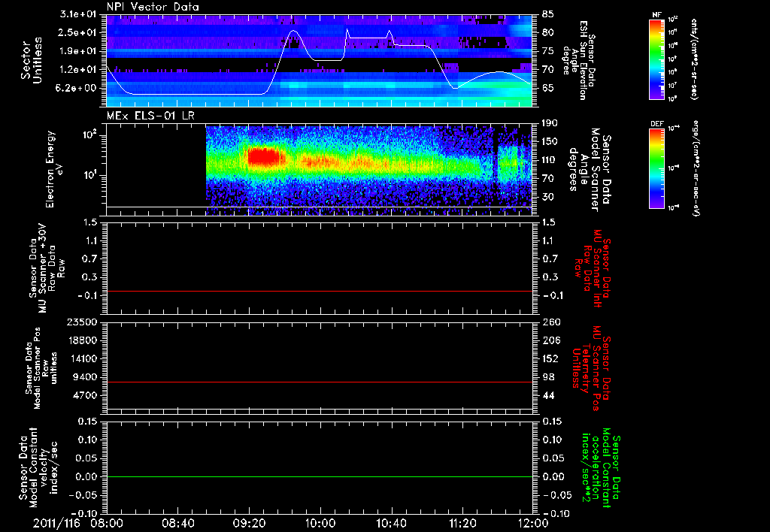Click the 'Electron Energy eV' axis title
This screenshot has height=532, width=770.
(53, 170)
